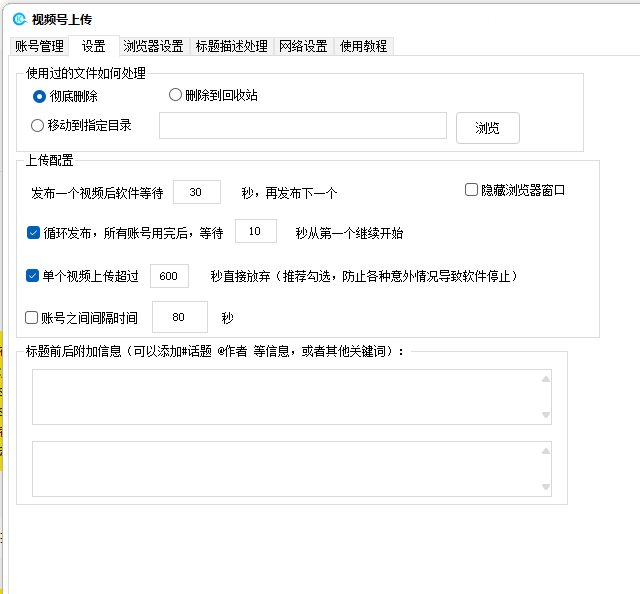Click the account interval field showing 80
Image resolution: width=640 pixels, height=594 pixels.
179,317
